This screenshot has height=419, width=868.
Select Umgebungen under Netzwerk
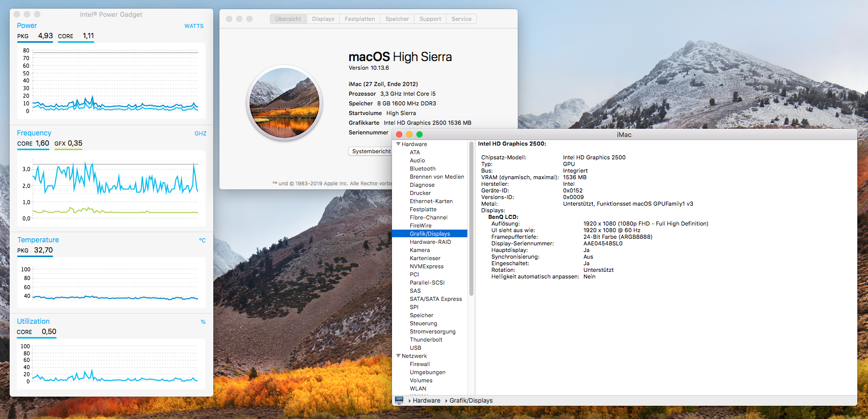pos(428,372)
